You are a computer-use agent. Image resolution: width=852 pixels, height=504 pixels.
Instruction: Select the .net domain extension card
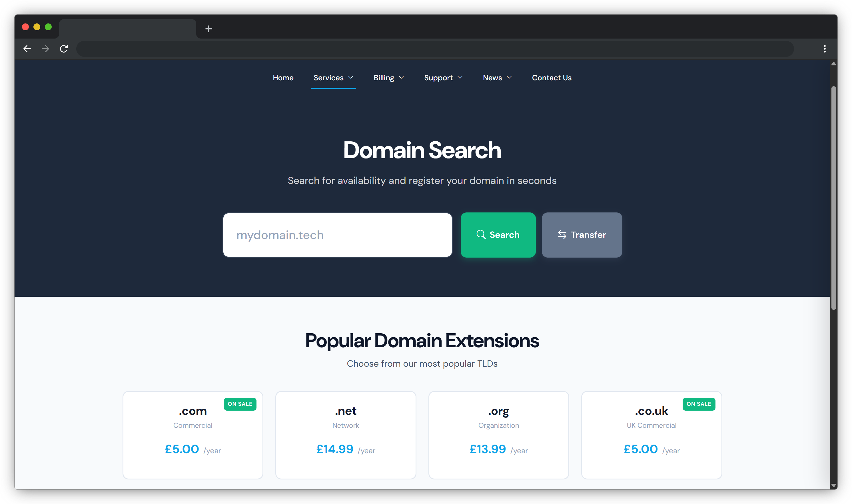click(x=346, y=435)
